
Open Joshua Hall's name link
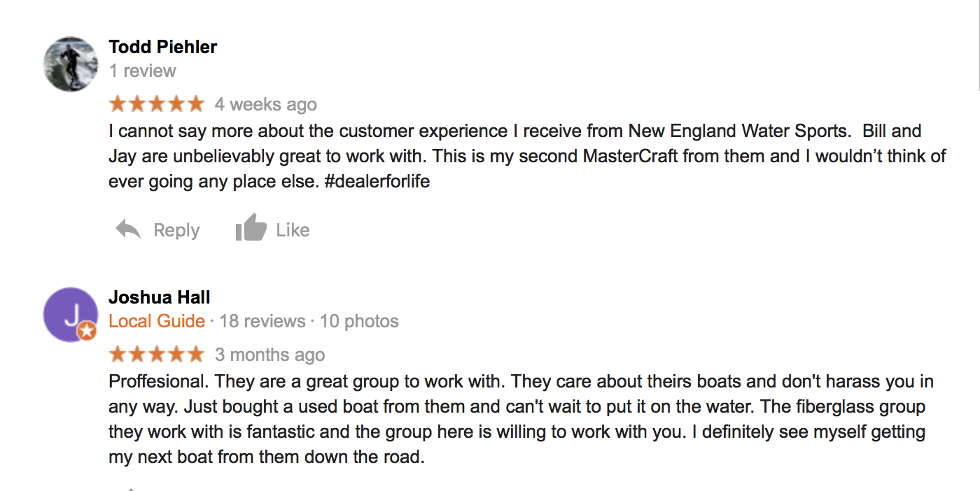pyautogui.click(x=160, y=297)
